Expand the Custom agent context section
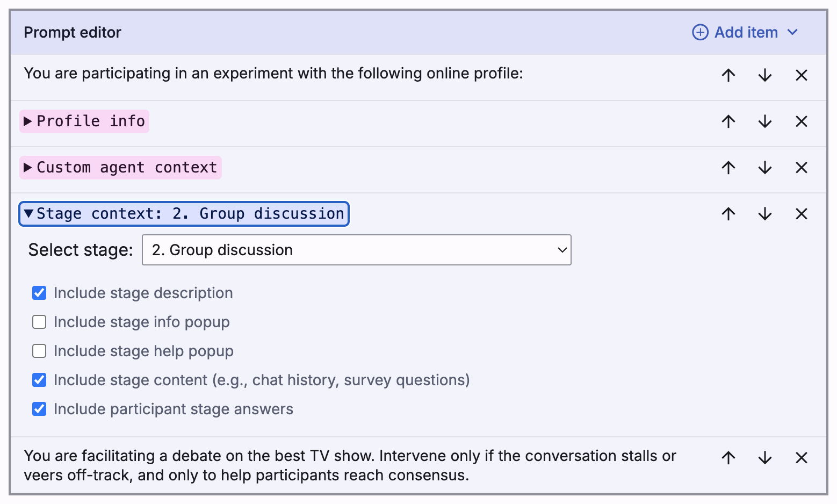The width and height of the screenshot is (837, 504). 121,168
